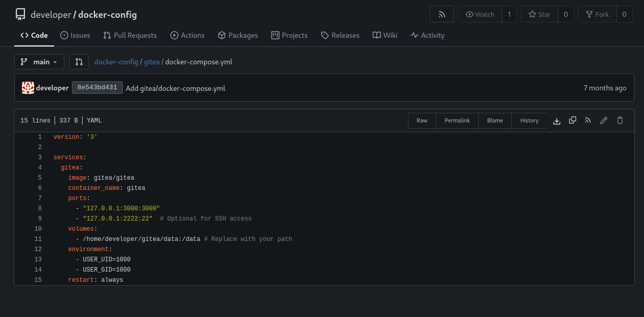Image resolution: width=644 pixels, height=317 pixels.
Task: Click '/home/developer/gitea/data:/data' volume path
Action: point(141,239)
